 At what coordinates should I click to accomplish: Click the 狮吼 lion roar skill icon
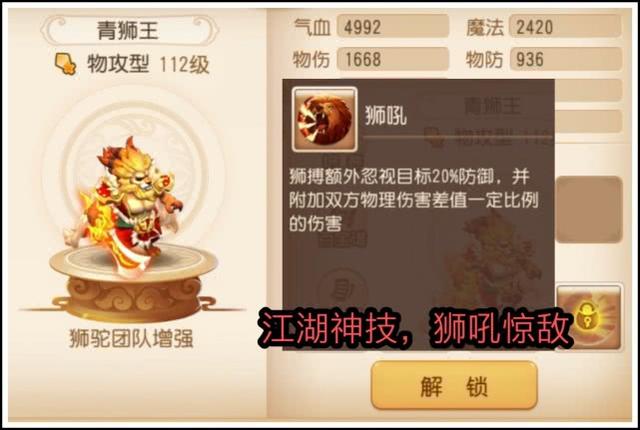point(324,119)
